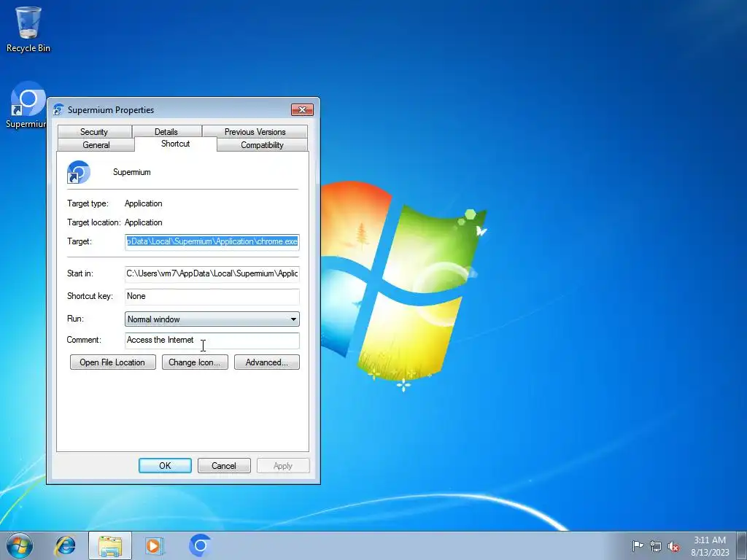The height and width of the screenshot is (560, 747).
Task: Open the Windows Start menu orb
Action: point(20,545)
